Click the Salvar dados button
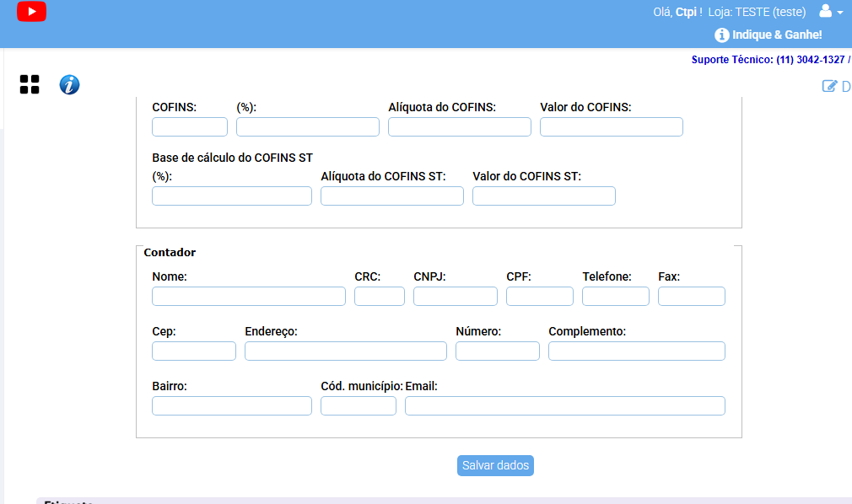Image resolution: width=852 pixels, height=504 pixels. tap(495, 465)
